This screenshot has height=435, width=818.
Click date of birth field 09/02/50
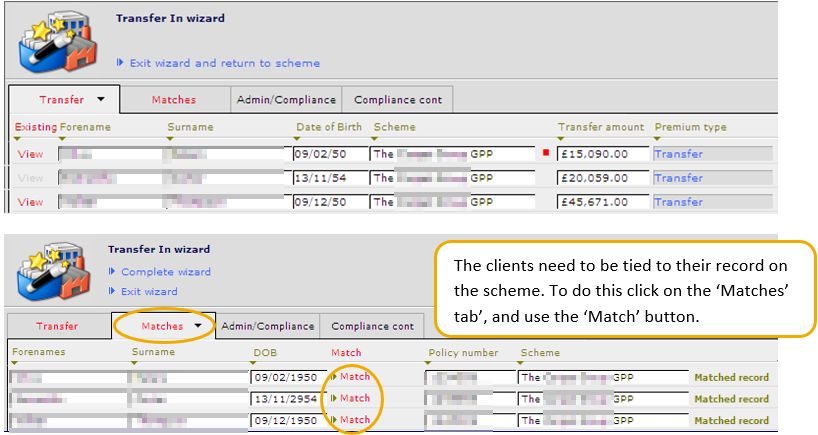coord(330,154)
